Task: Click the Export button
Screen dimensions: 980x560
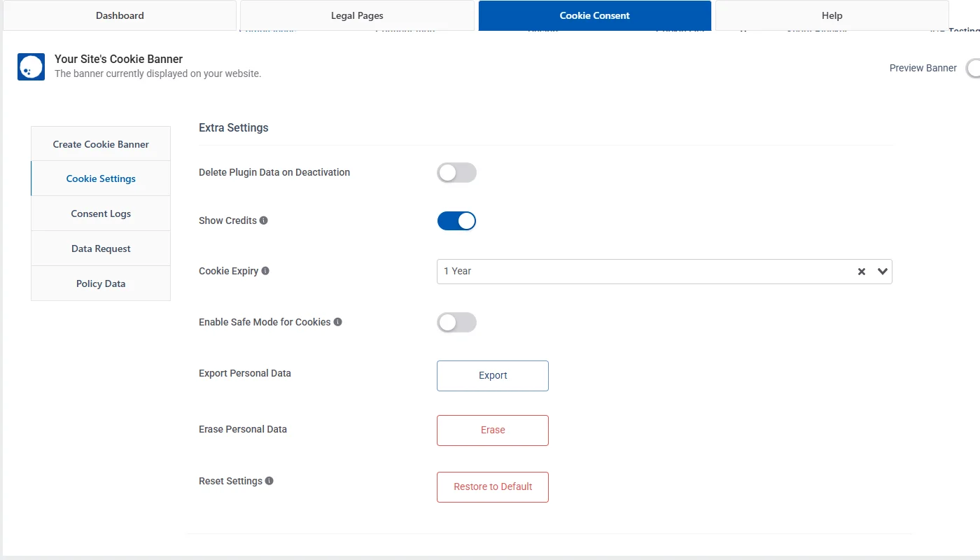Action: [x=493, y=376]
